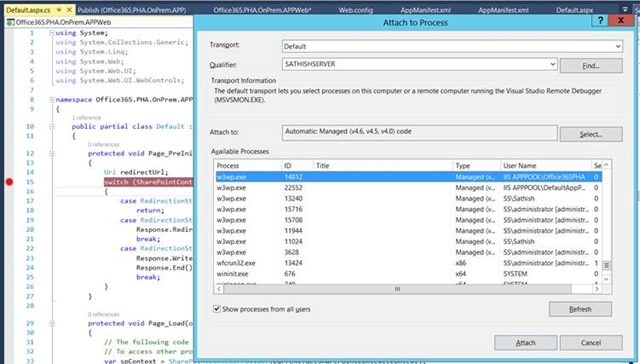Viewport: 640px width, 364px height.
Task: Open the Web.config tab
Action: pos(356,10)
